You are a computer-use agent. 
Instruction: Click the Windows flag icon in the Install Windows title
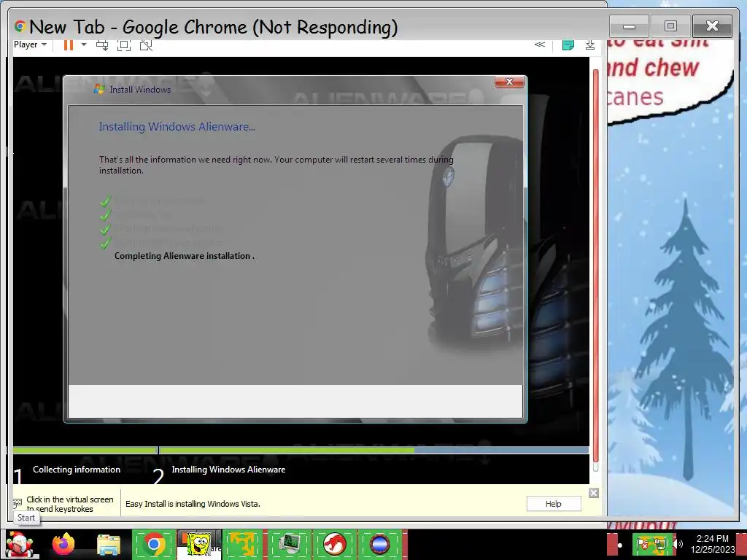click(99, 89)
